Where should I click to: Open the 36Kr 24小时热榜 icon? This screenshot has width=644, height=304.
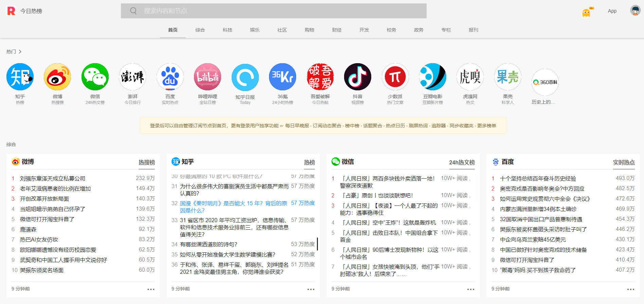coord(283,77)
